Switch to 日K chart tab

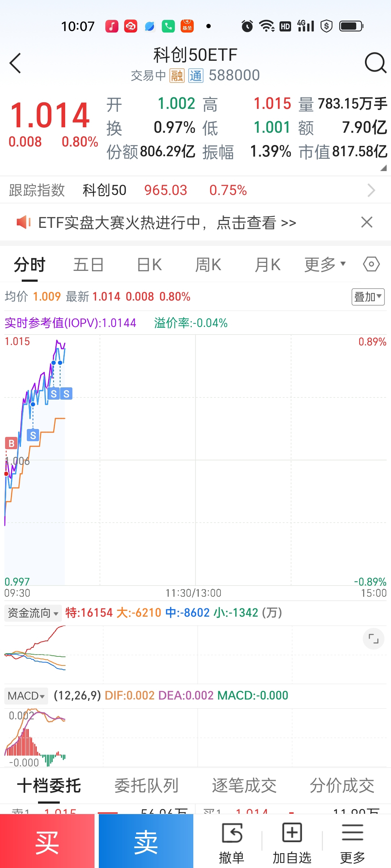pos(150,264)
